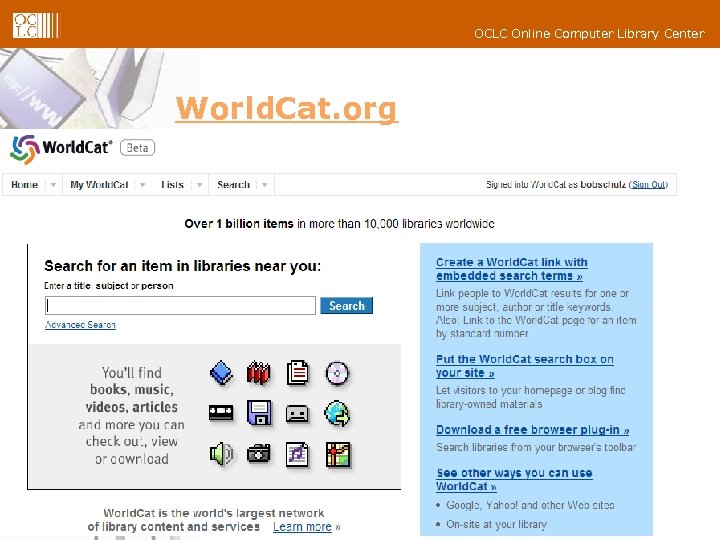Screen dimensions: 720x540
Task: Open Put the WorldCat search box on your site
Action: point(524,366)
